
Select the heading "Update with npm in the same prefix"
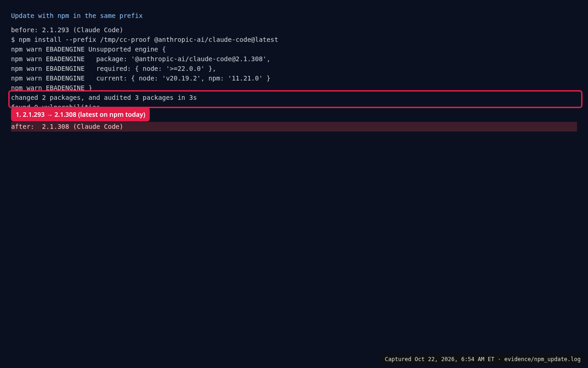pyautogui.click(x=77, y=16)
